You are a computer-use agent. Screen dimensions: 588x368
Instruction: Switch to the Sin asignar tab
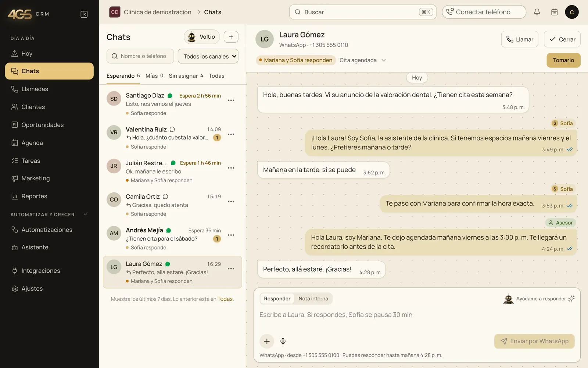pos(186,76)
